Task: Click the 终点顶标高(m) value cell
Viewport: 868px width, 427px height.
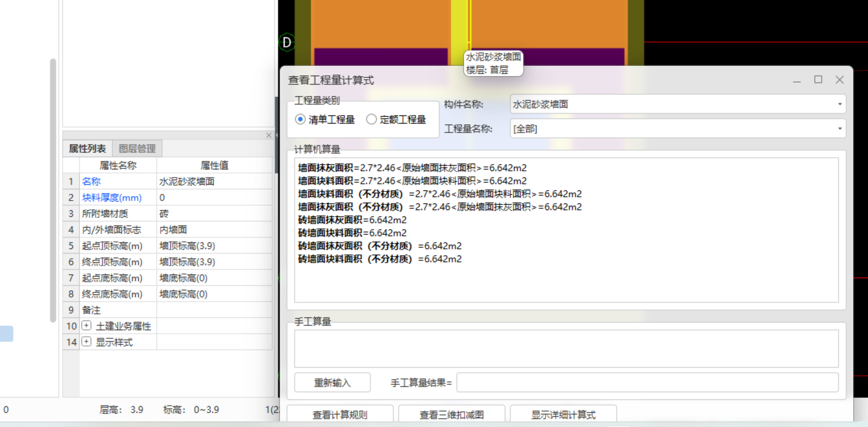Action: pyautogui.click(x=214, y=262)
